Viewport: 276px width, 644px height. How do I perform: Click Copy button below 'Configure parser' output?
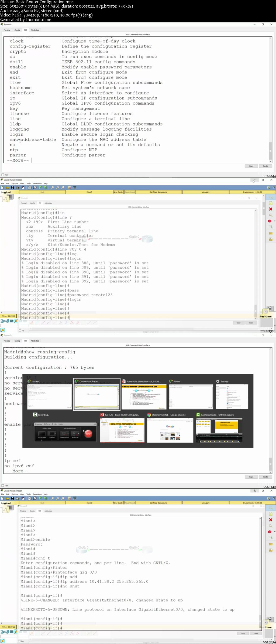[x=251, y=166]
